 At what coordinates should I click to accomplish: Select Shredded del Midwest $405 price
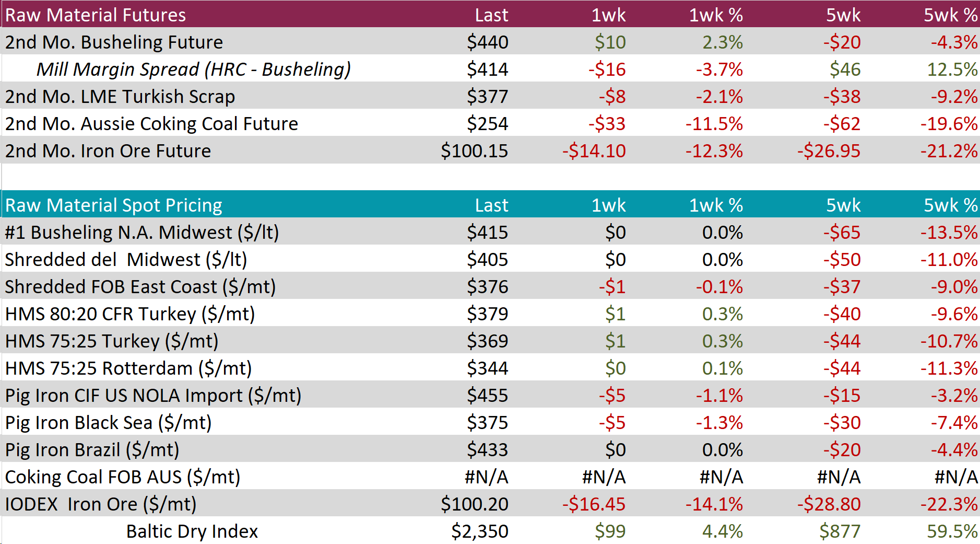(x=487, y=259)
